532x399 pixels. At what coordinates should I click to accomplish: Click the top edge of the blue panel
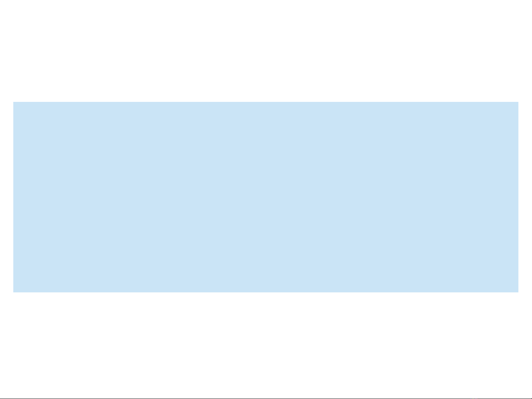(x=266, y=102)
